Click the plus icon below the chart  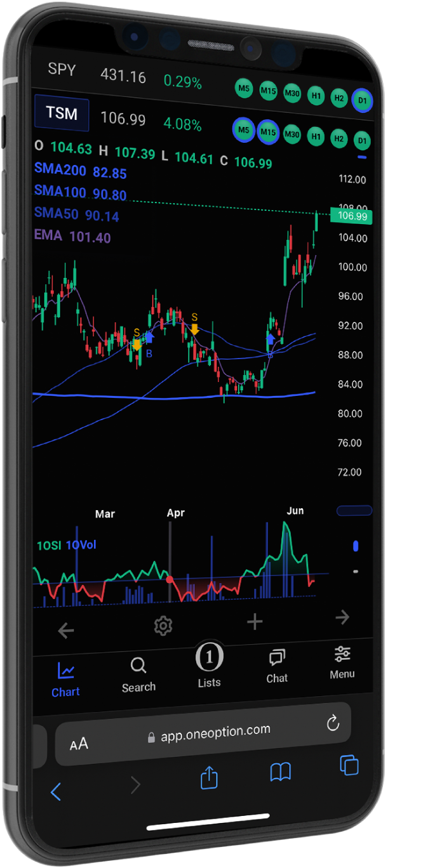pos(255,622)
